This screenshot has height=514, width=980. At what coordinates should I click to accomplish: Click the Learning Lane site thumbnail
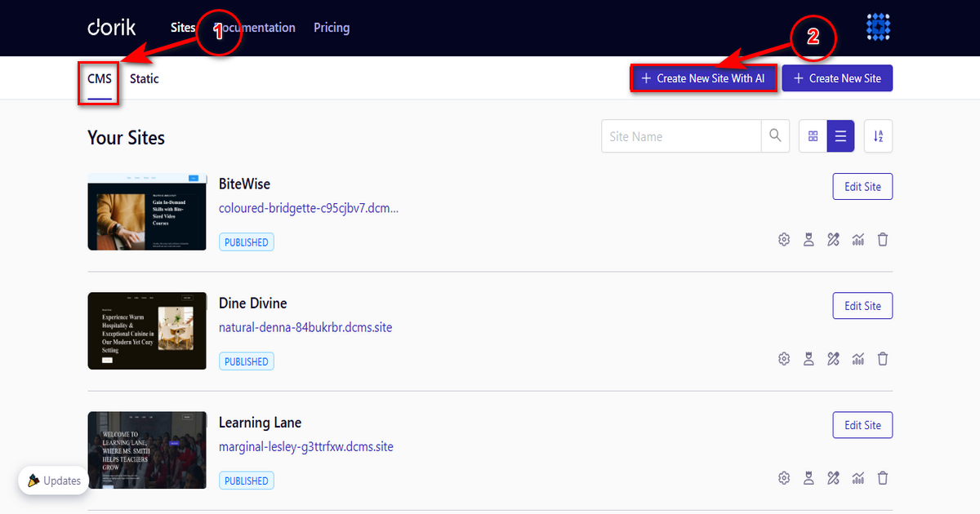coord(147,450)
